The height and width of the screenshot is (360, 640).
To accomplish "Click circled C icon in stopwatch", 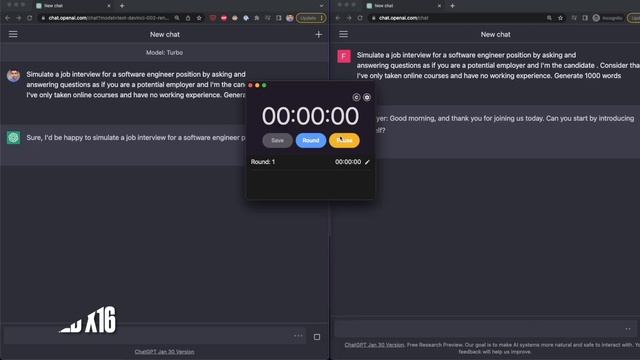I will [356, 97].
